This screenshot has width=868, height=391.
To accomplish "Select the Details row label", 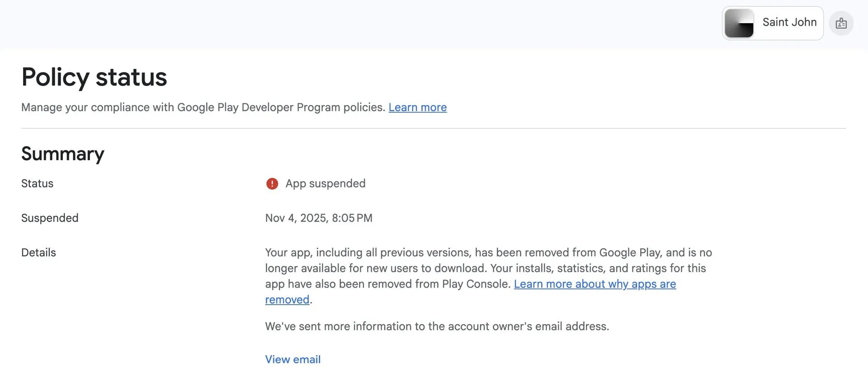I will [x=38, y=253].
